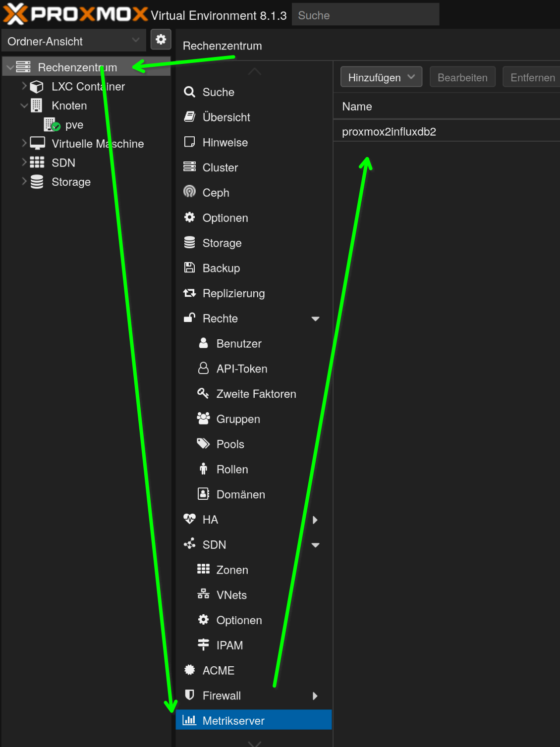Sort by the Name column header

point(447,107)
